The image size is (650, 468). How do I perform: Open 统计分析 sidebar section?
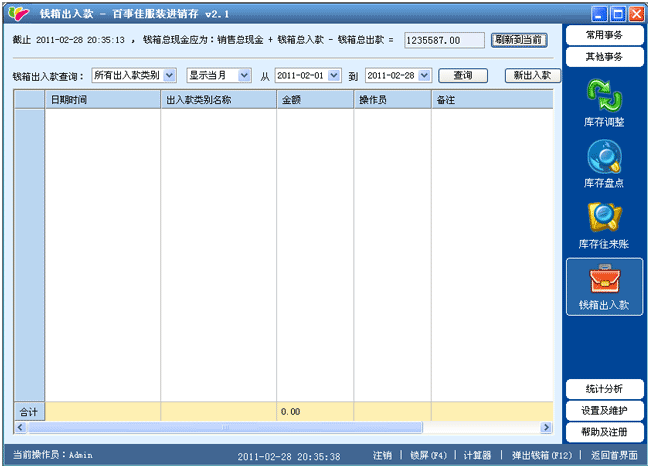tap(603, 388)
